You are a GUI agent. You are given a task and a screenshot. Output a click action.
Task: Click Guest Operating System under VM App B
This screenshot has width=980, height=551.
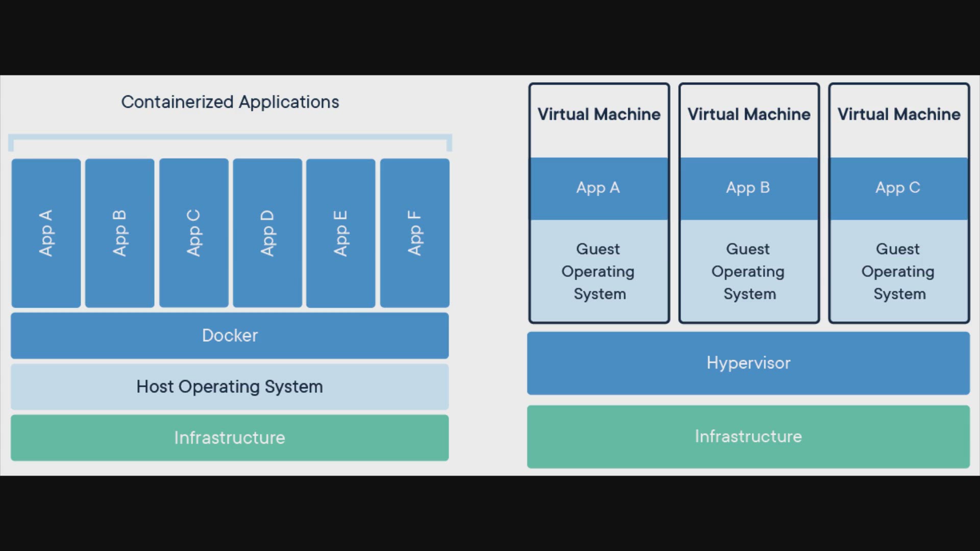click(x=749, y=271)
